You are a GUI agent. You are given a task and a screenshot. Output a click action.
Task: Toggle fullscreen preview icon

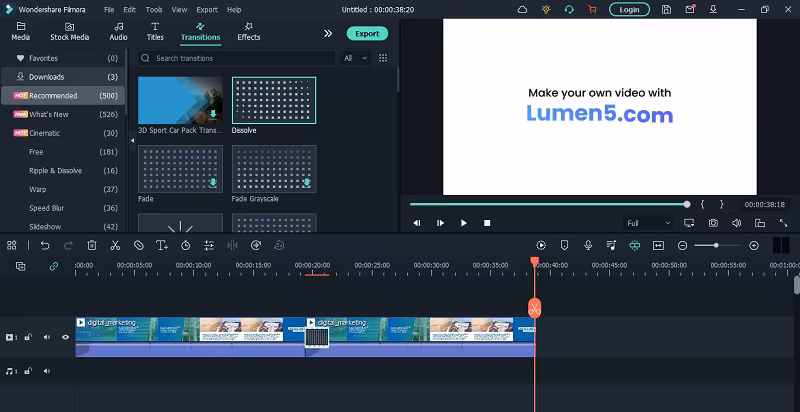(x=784, y=223)
